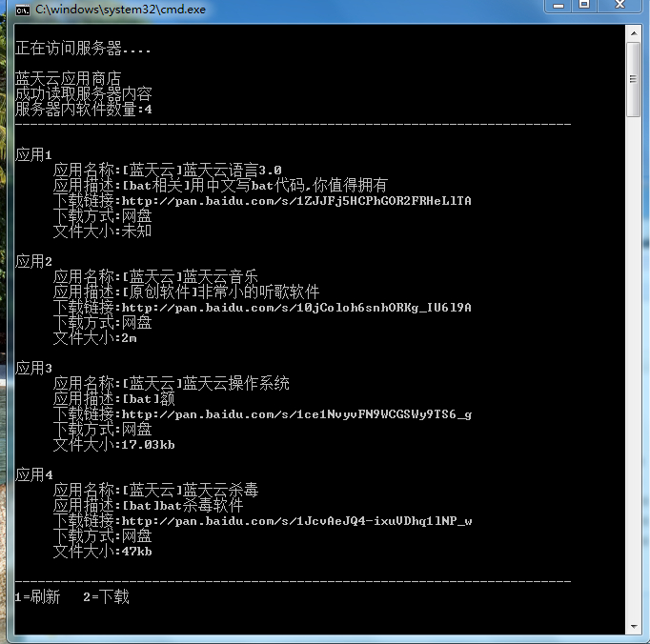
Task: Click the link ending in IU6l9A
Action: (296, 308)
